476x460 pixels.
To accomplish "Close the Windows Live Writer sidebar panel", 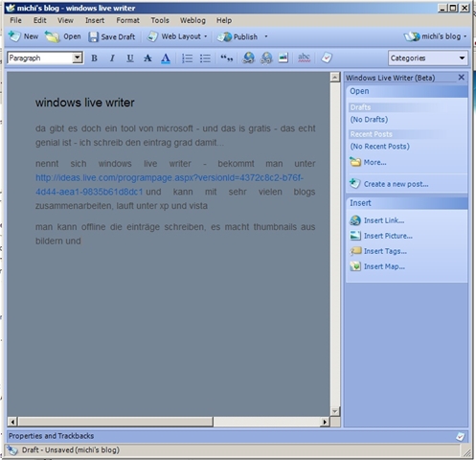I will (x=462, y=78).
